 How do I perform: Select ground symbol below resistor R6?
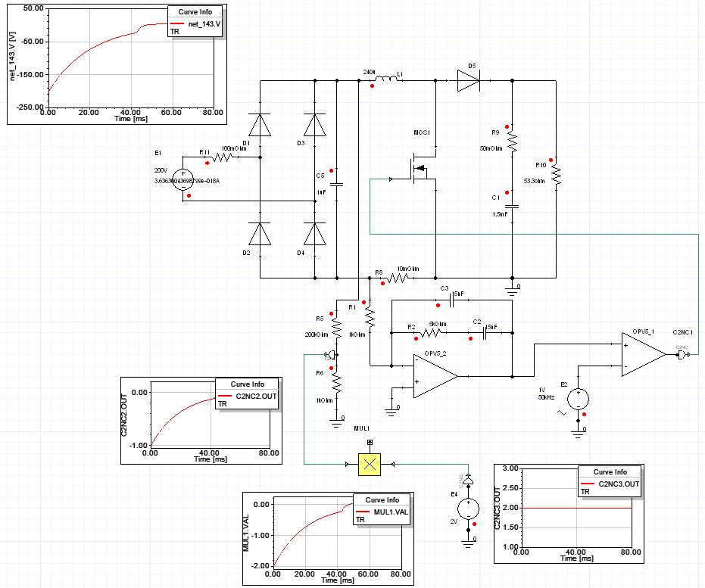click(336, 423)
